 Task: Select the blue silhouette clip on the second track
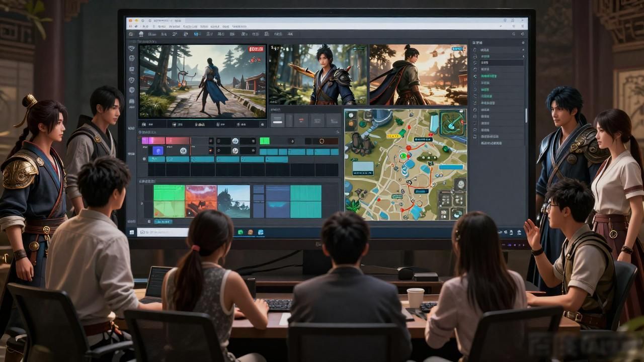pos(158,150)
